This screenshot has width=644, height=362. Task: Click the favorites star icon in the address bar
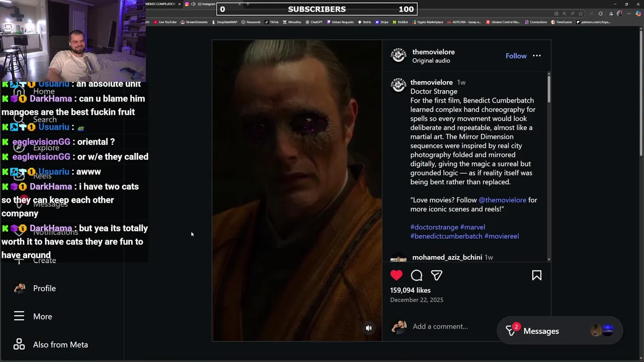(x=581, y=14)
